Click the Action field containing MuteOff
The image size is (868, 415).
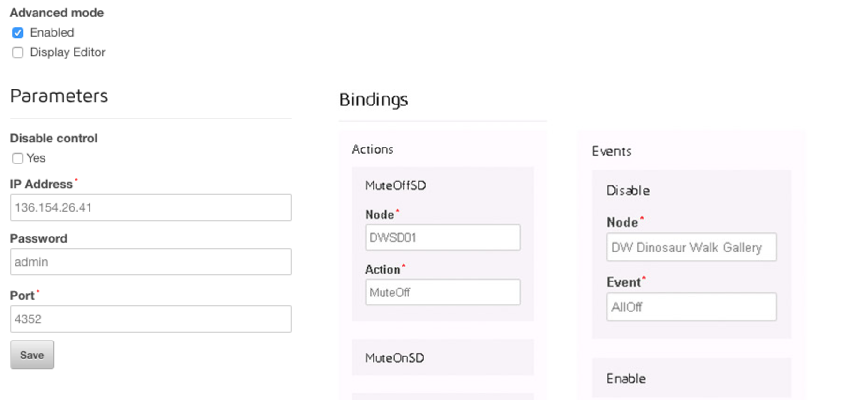click(442, 292)
